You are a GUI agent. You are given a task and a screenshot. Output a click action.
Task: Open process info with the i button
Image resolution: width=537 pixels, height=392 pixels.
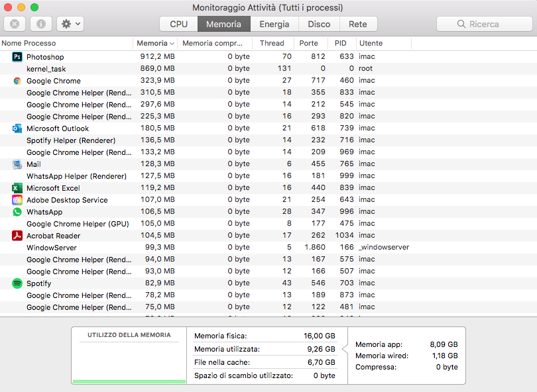[x=41, y=24]
